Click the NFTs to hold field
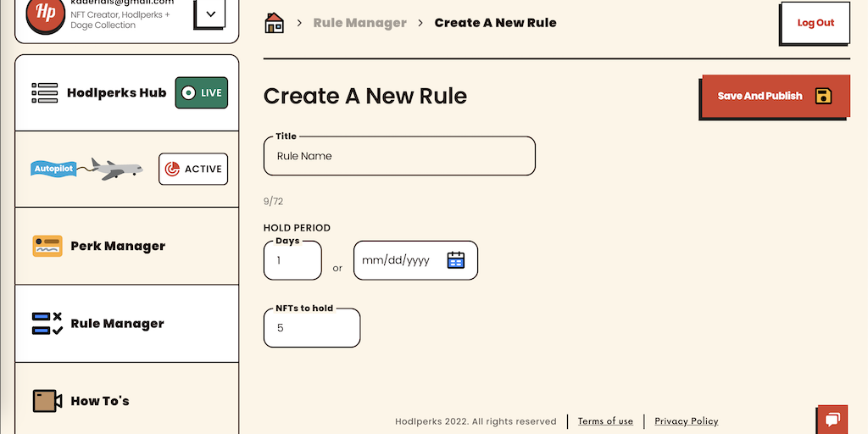868x434 pixels. (x=312, y=328)
